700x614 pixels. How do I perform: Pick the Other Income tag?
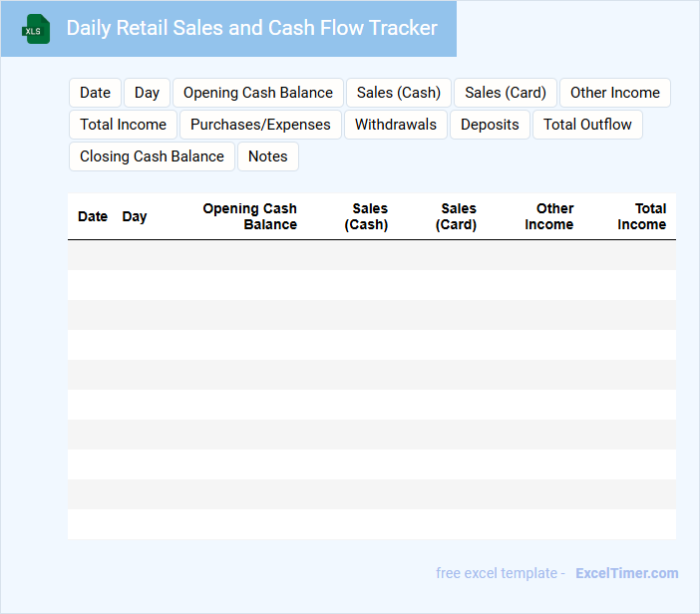[x=614, y=93]
